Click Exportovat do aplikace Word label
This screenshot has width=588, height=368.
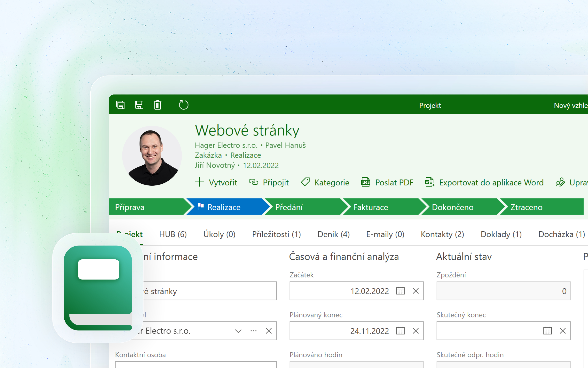[x=491, y=183]
